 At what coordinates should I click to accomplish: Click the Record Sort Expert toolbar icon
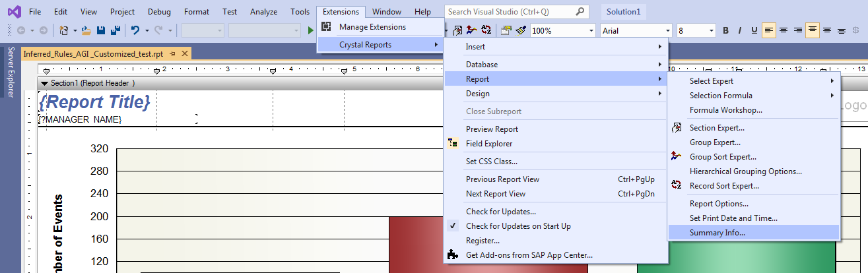[x=486, y=30]
